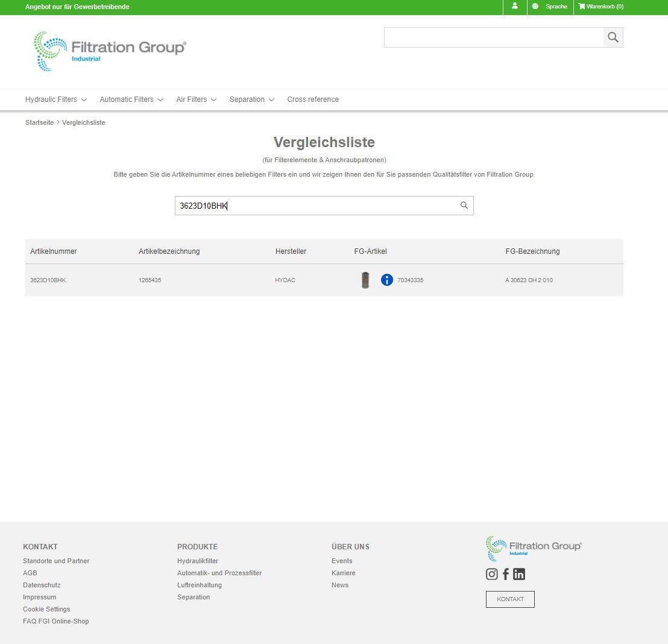
Task: Open the info icon beside FG-Artikel 70343335
Action: [386, 280]
